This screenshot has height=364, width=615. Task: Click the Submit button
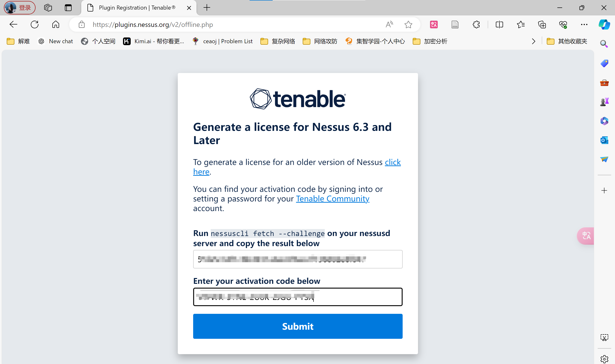pos(298,326)
